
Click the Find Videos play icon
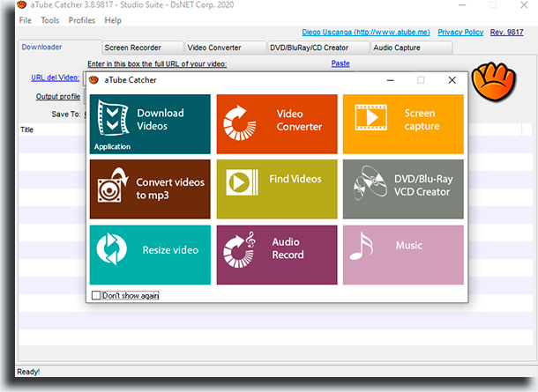(242, 182)
